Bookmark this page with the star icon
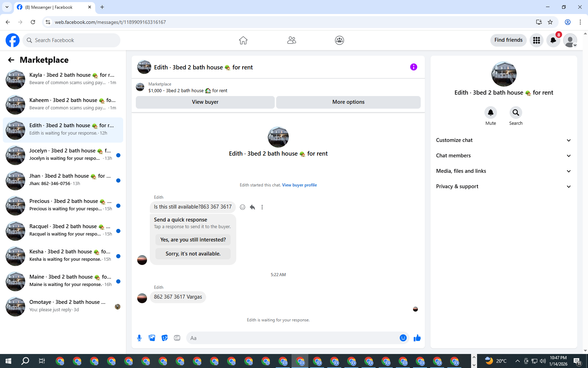 550,22
